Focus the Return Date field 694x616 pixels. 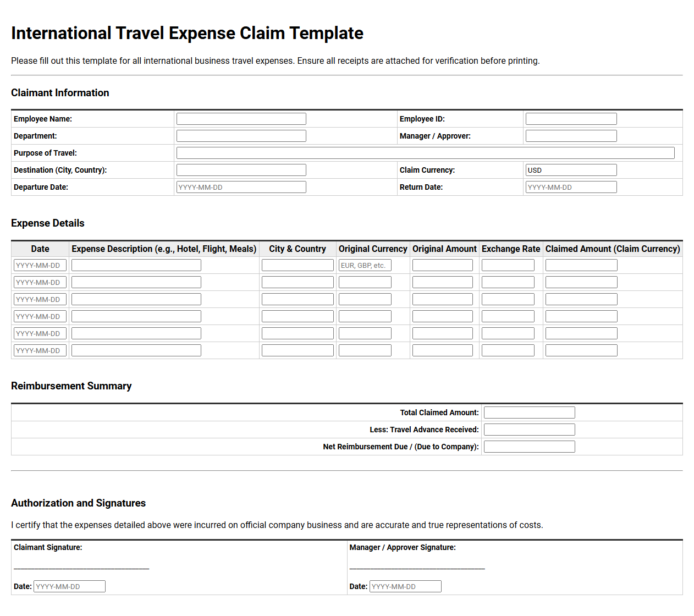[571, 187]
